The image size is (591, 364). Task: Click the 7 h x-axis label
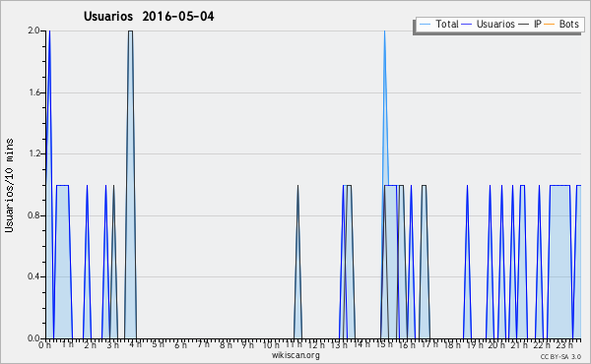203,344
